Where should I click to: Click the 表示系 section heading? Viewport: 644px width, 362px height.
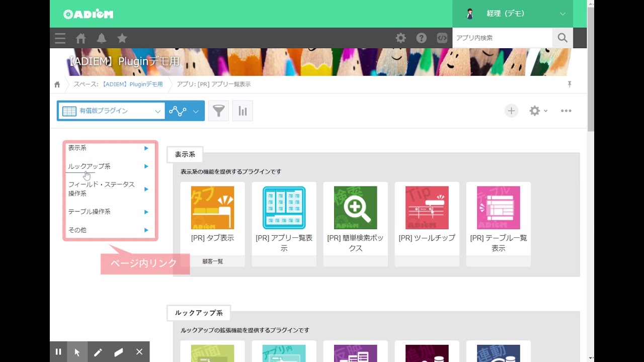point(185,154)
